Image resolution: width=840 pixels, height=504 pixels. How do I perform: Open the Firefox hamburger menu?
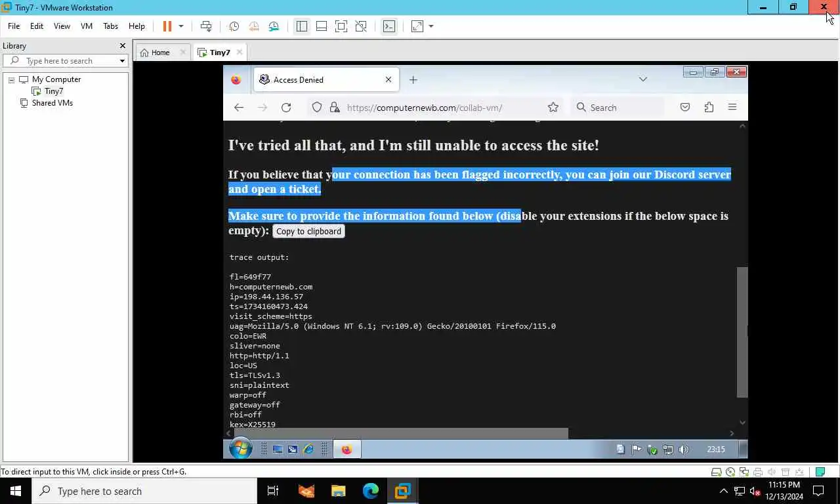tap(732, 108)
